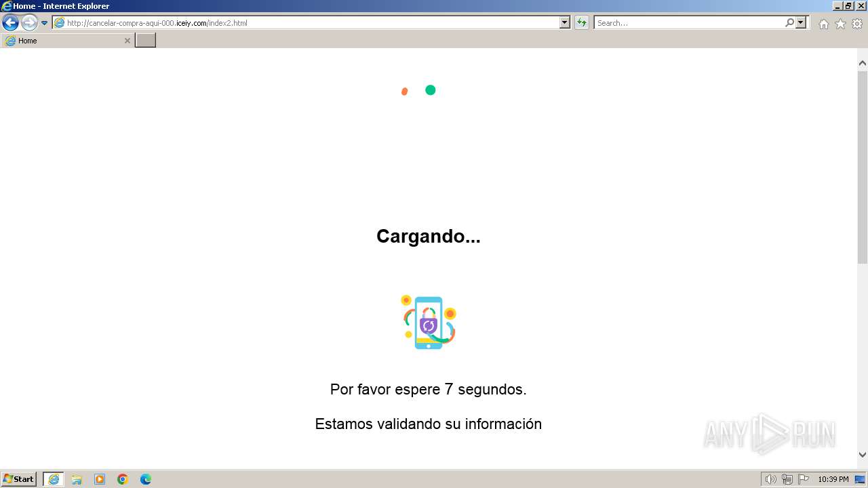Viewport: 868px width, 488px height.
Task: Launch Google Chrome from taskbar
Action: click(123, 479)
